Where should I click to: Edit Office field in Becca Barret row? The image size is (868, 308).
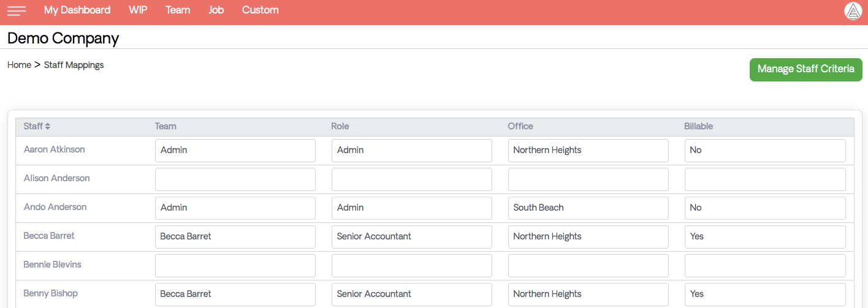[x=588, y=237]
